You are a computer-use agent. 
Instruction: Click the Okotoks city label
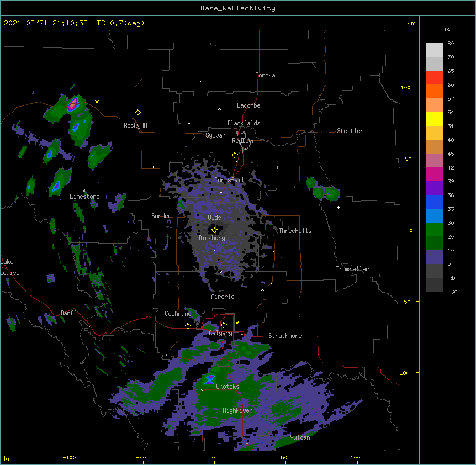[x=228, y=387]
